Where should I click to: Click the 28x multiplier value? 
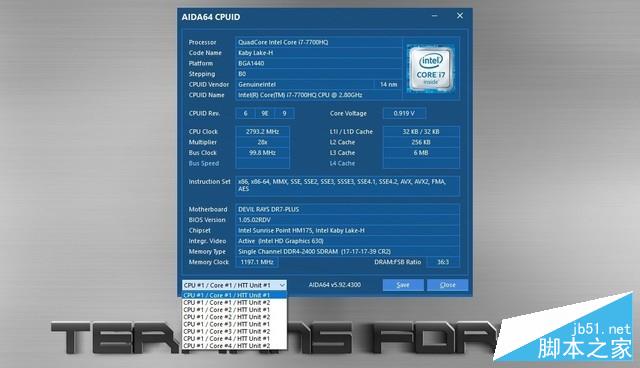262,142
